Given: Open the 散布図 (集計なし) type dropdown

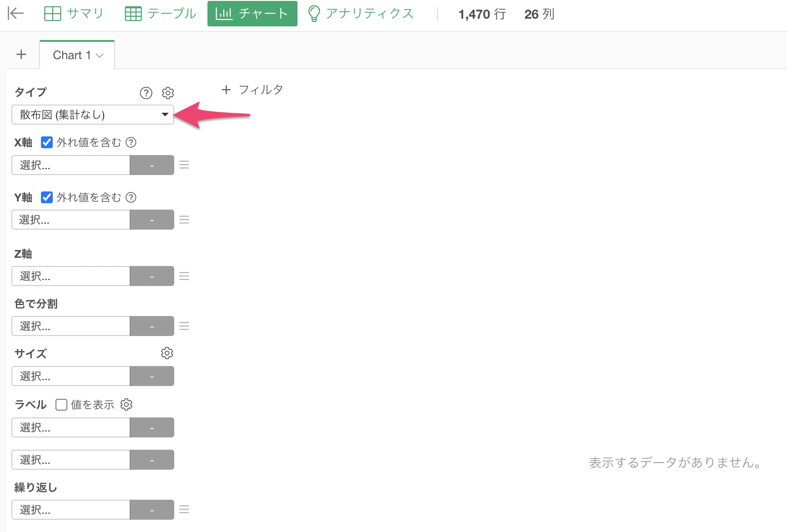Looking at the screenshot, I should 93,115.
